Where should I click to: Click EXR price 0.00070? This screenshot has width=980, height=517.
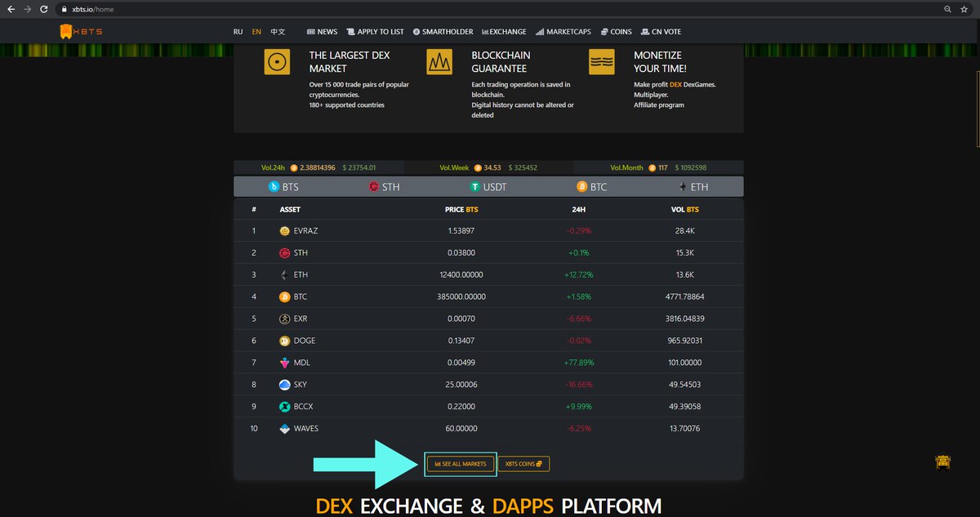tap(461, 319)
